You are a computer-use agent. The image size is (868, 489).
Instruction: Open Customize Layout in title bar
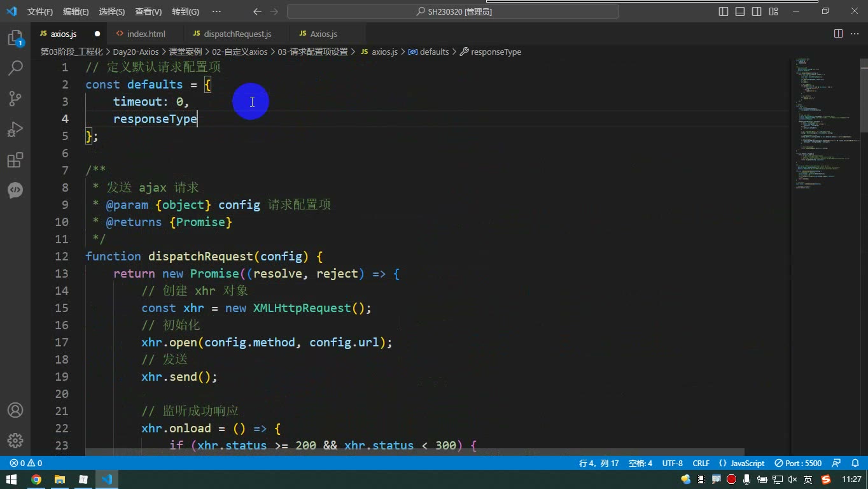[x=773, y=11]
